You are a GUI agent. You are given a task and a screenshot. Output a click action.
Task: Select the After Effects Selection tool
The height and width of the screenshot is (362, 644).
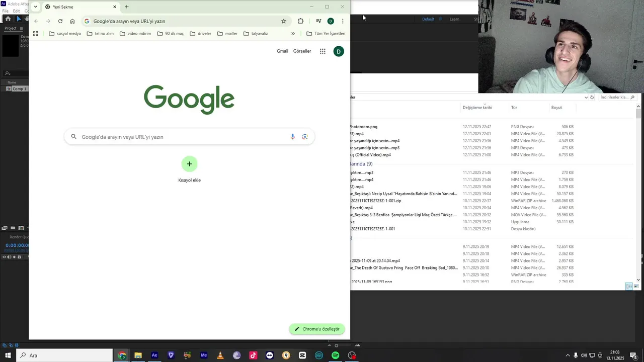coord(19,19)
